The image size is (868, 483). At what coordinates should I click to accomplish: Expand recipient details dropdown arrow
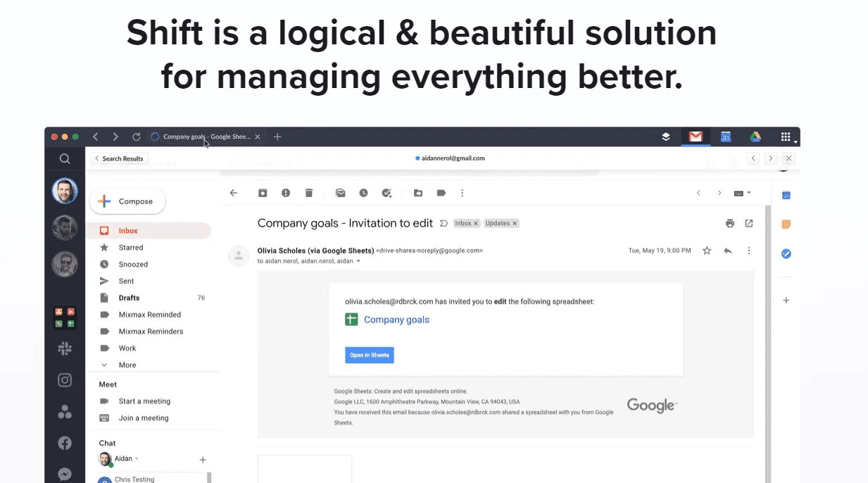pos(358,261)
